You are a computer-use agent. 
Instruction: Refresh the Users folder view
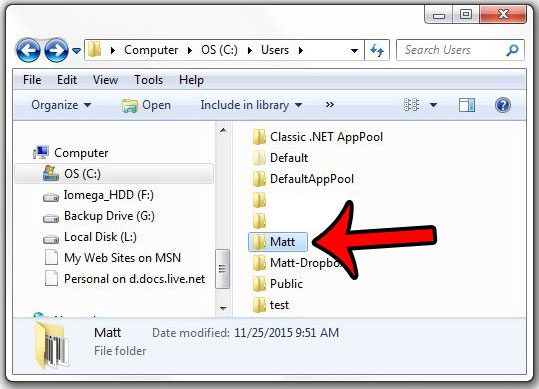(377, 51)
